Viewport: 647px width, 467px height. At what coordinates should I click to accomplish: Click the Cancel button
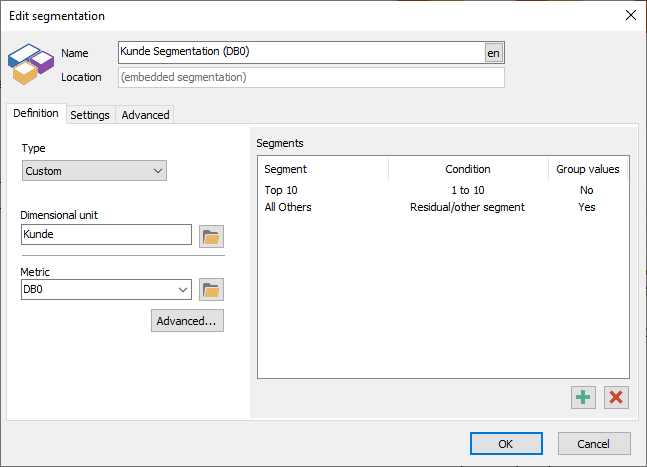pyautogui.click(x=594, y=443)
